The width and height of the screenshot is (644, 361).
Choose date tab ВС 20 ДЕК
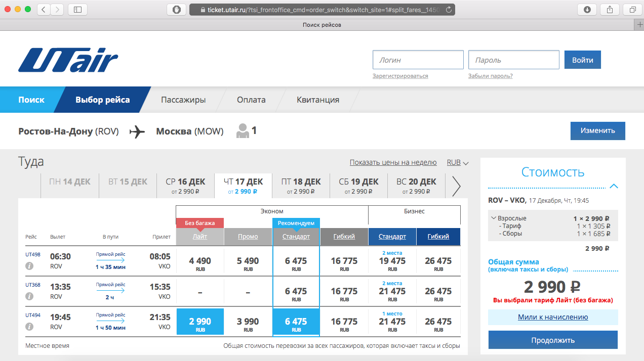[417, 186]
